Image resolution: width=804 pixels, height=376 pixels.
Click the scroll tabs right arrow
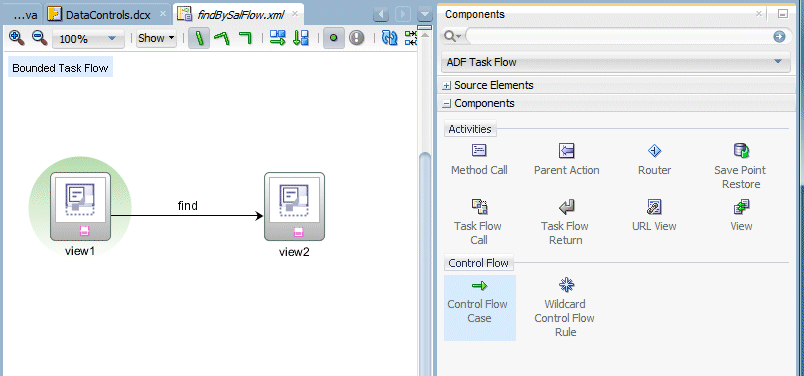tap(403, 14)
